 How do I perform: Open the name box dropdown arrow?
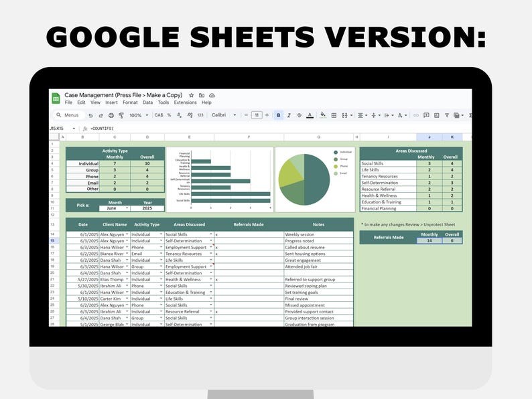(74, 129)
